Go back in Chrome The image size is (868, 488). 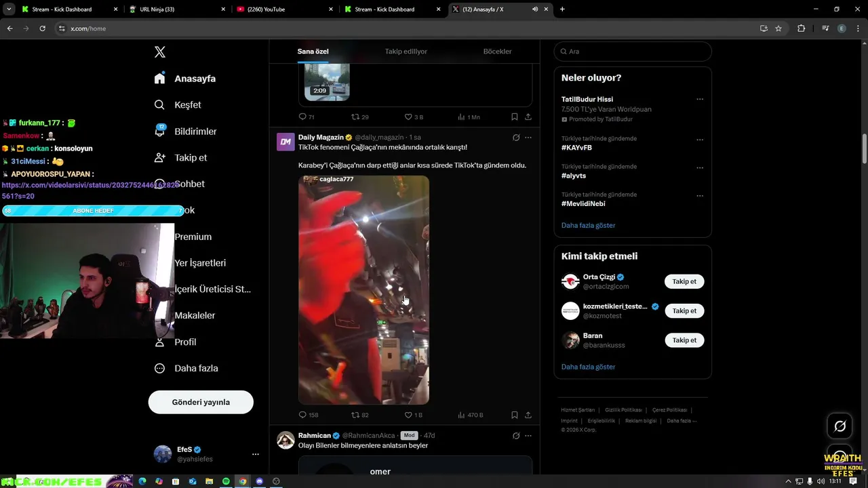[x=9, y=28]
